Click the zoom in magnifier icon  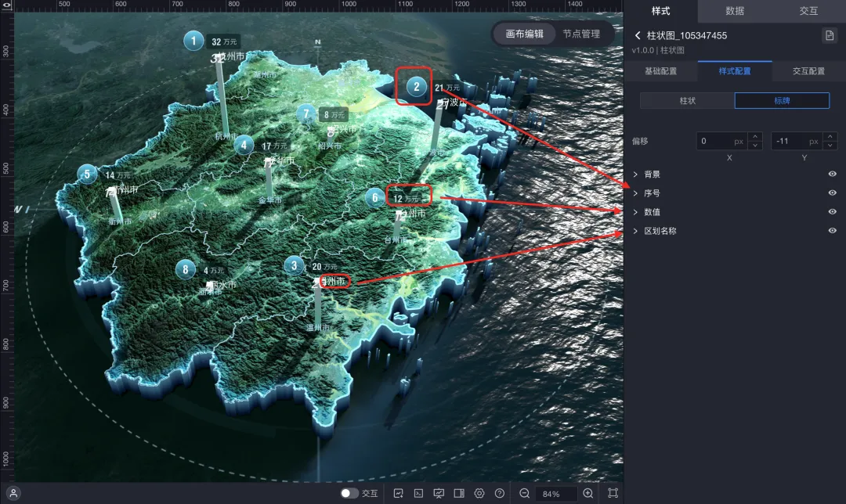tap(588, 493)
